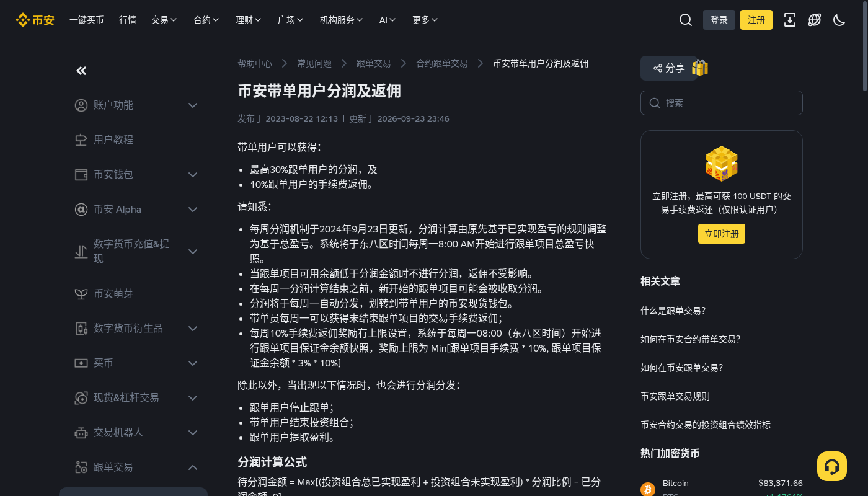Click the 登录 button
868x496 pixels.
[719, 20]
